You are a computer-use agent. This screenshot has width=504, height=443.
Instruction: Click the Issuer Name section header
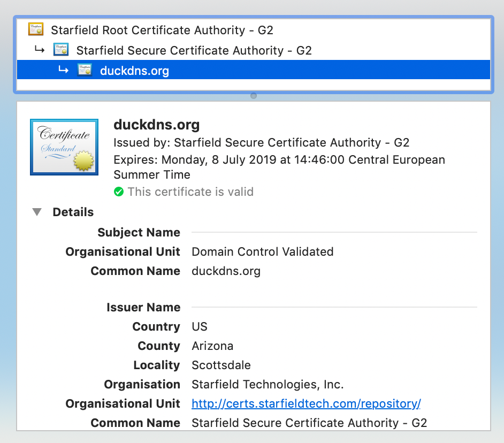[x=143, y=308]
